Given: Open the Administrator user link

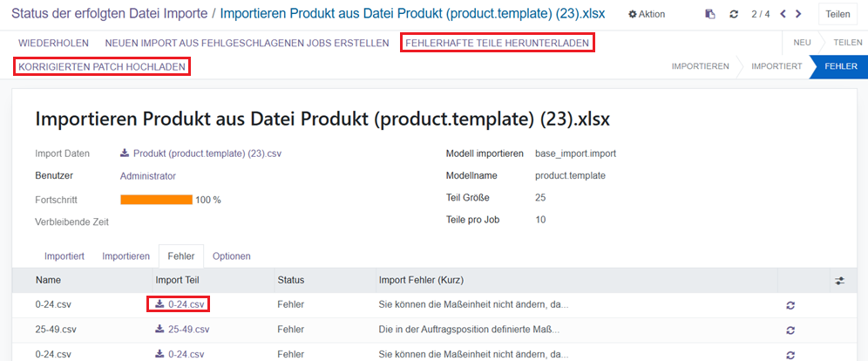Looking at the screenshot, I should click(148, 175).
